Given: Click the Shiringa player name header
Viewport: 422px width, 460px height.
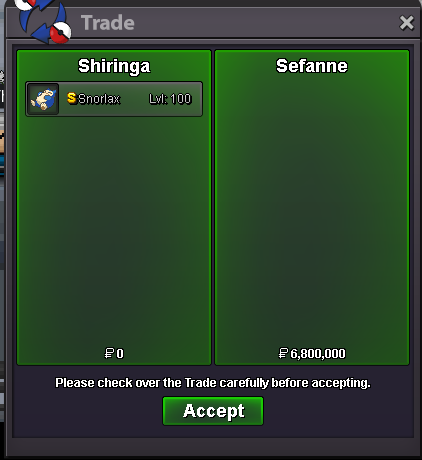Looking at the screenshot, I should [x=114, y=66].
